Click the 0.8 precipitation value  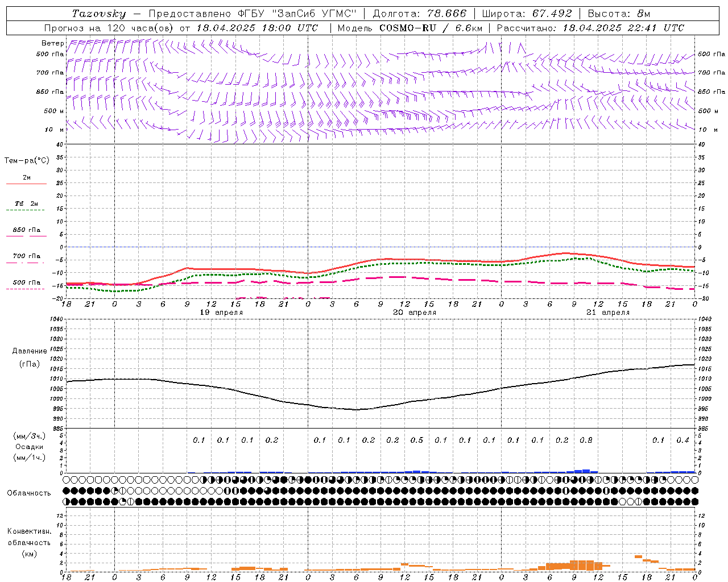click(586, 440)
